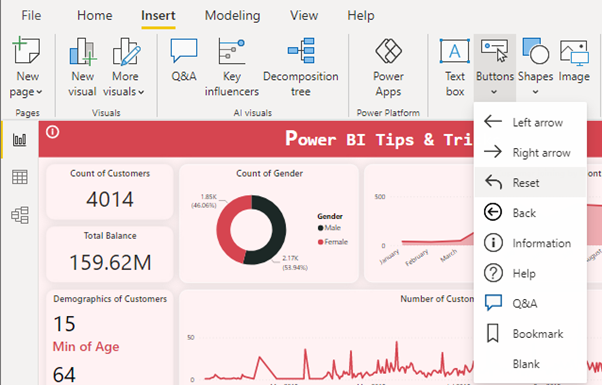The image size is (602, 385).
Task: Open the View ribbon tab
Action: [304, 15]
